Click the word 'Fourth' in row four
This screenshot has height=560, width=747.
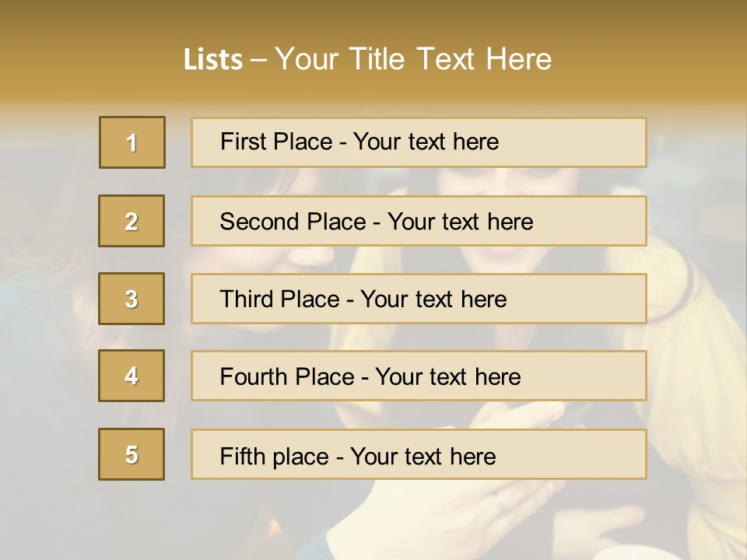pos(253,376)
